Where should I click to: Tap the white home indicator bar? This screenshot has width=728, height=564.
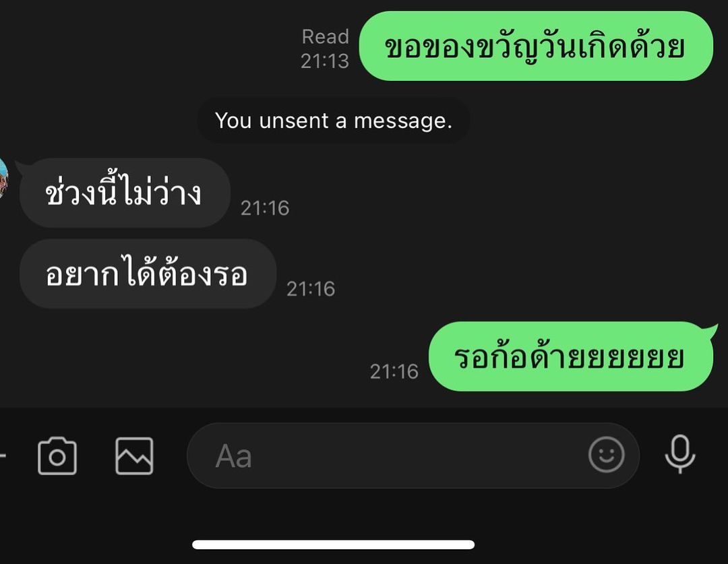click(334, 544)
